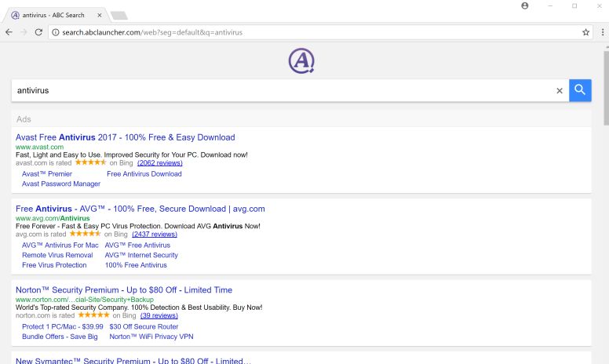Open the Avast 2062 reviews link
Viewport: 609px width, 364px height.
(x=159, y=163)
